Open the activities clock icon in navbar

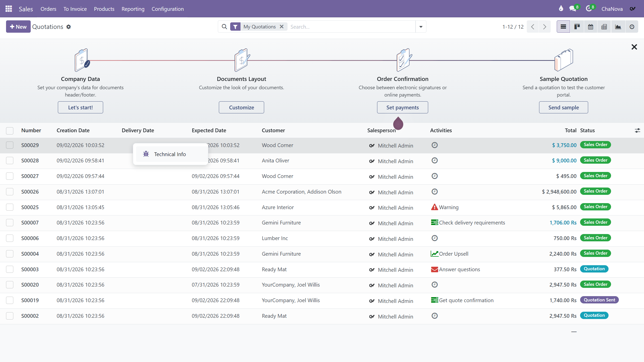tap(589, 9)
